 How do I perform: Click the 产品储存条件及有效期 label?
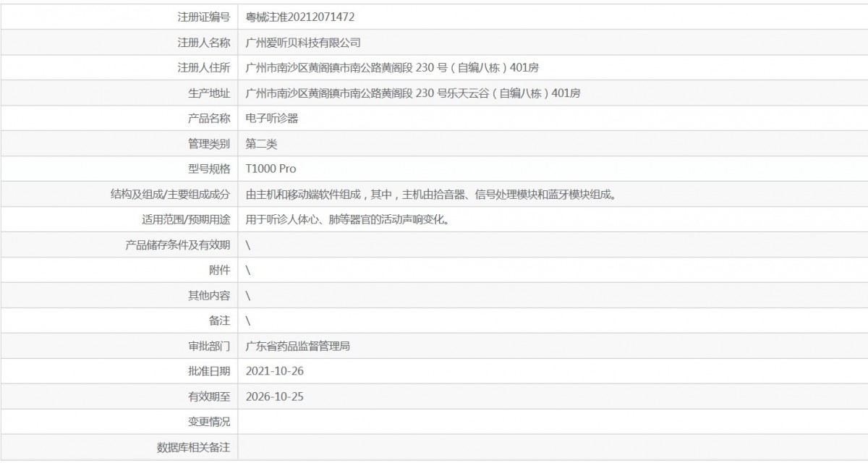[178, 245]
